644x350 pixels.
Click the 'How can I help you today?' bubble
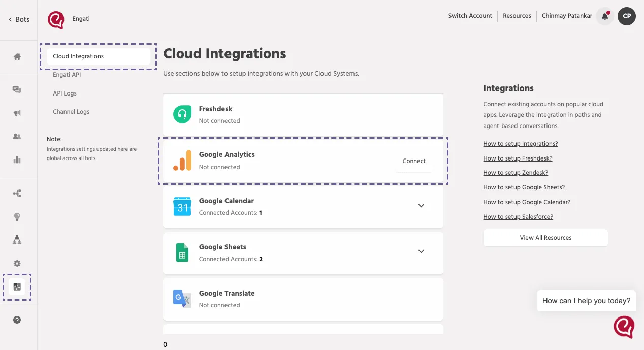[586, 301]
